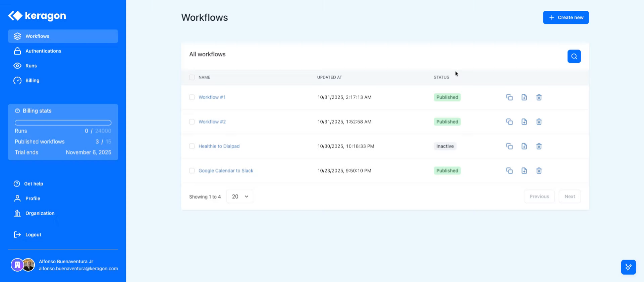Click STATUS column header
This screenshot has width=644, height=282.
click(x=441, y=77)
